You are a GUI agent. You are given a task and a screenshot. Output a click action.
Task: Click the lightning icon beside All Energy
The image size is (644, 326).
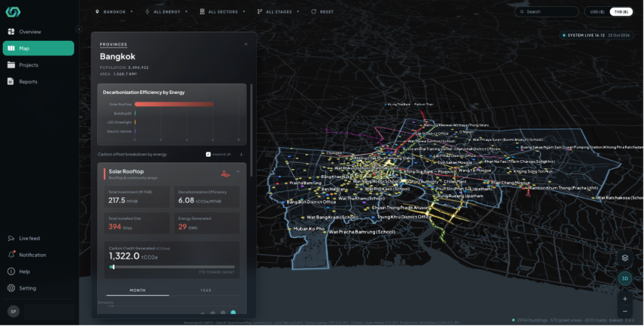click(148, 12)
